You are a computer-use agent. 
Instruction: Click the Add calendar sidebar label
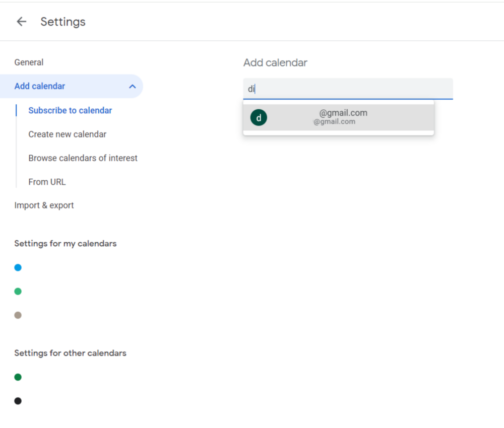pyautogui.click(x=40, y=86)
